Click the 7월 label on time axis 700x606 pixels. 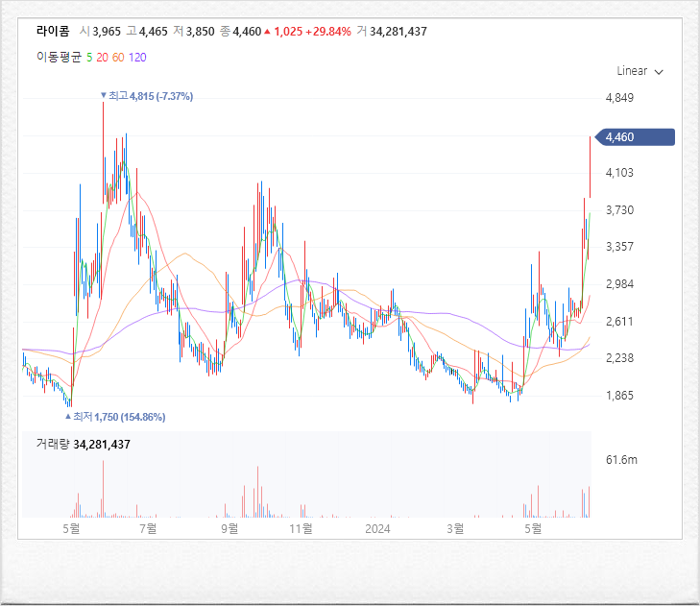(x=148, y=529)
